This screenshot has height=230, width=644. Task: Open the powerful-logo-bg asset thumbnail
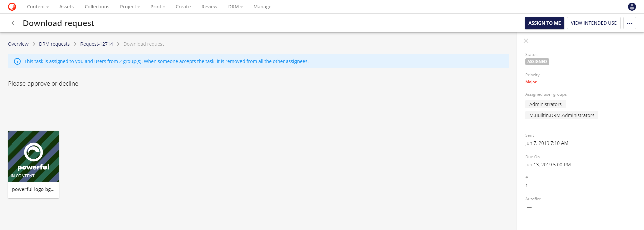(x=34, y=157)
